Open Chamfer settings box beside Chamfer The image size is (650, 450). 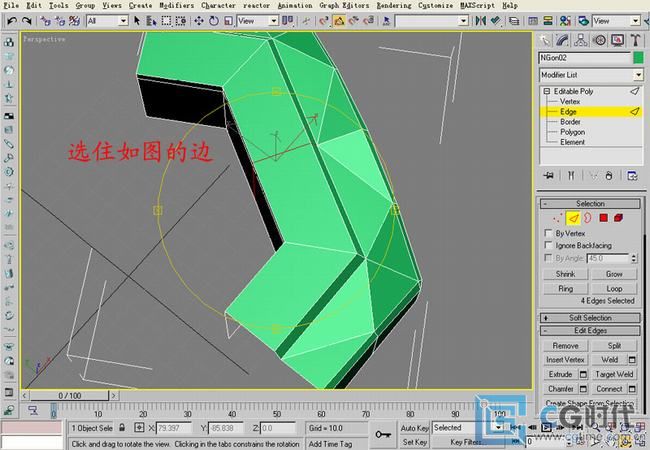coord(583,389)
